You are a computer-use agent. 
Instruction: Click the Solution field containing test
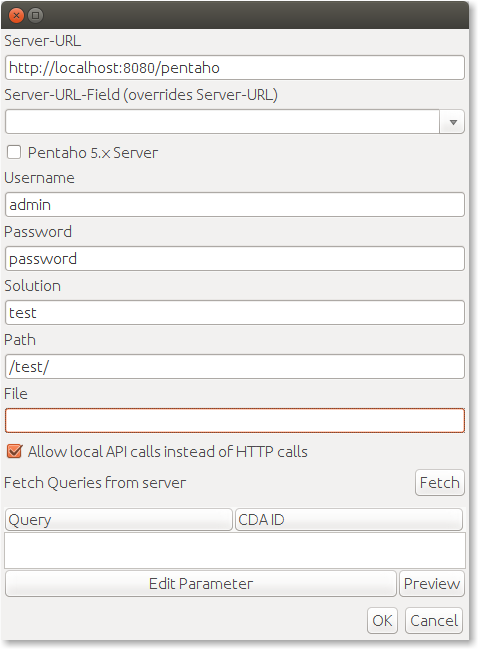tap(235, 312)
